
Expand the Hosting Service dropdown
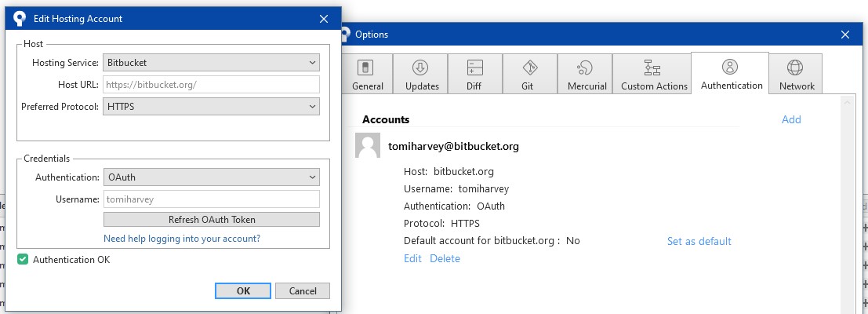(212, 63)
